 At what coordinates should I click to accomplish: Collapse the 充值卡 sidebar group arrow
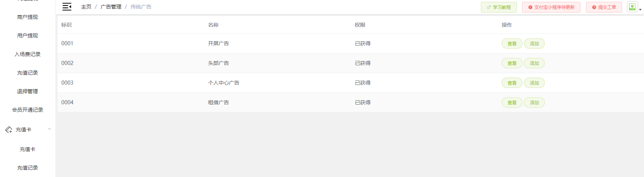[49, 129]
